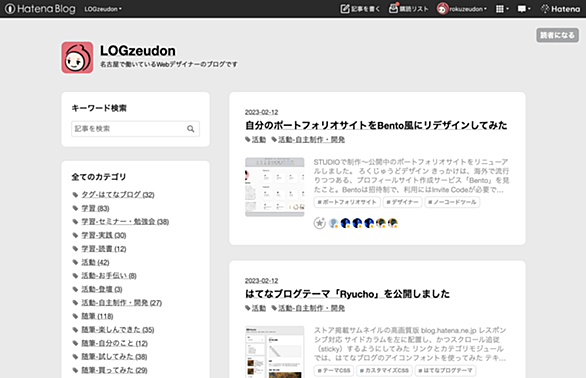
Task: Open the rokuzeudon user menu
Action: (462, 9)
